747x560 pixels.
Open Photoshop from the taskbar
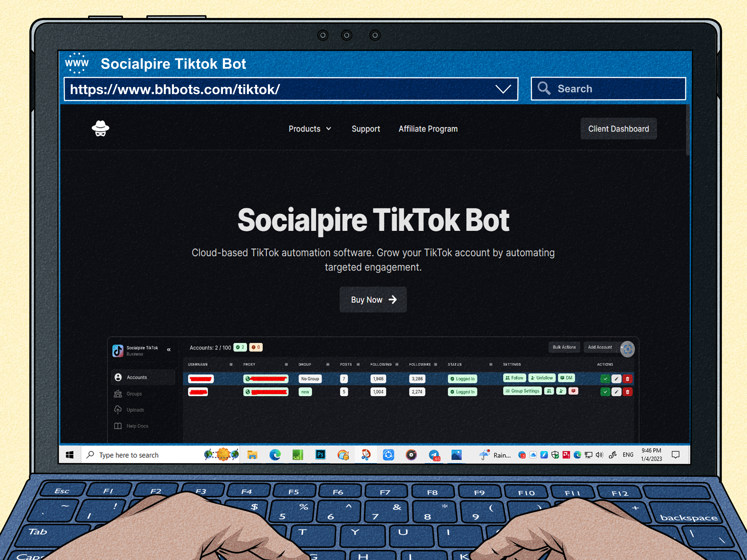[x=320, y=455]
